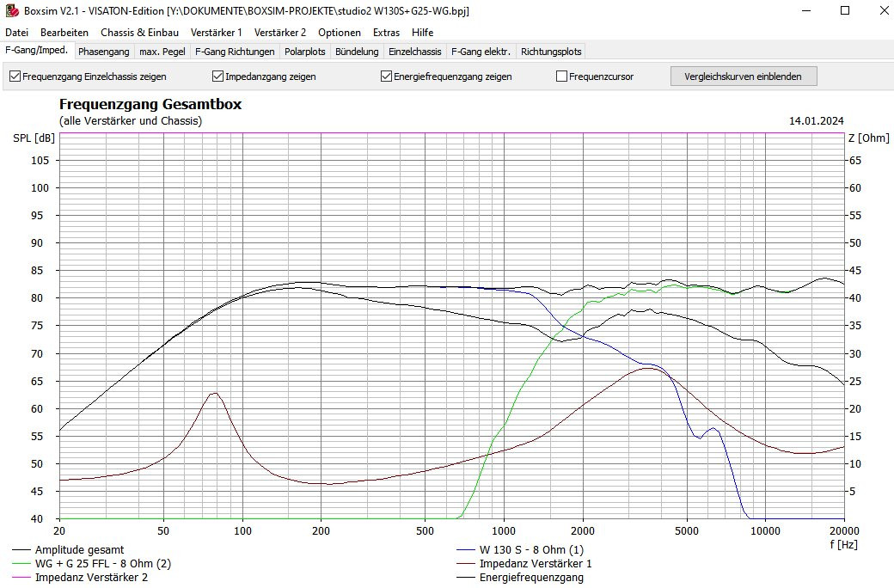Switch to the F-Gang elektr. tab

pyautogui.click(x=481, y=52)
